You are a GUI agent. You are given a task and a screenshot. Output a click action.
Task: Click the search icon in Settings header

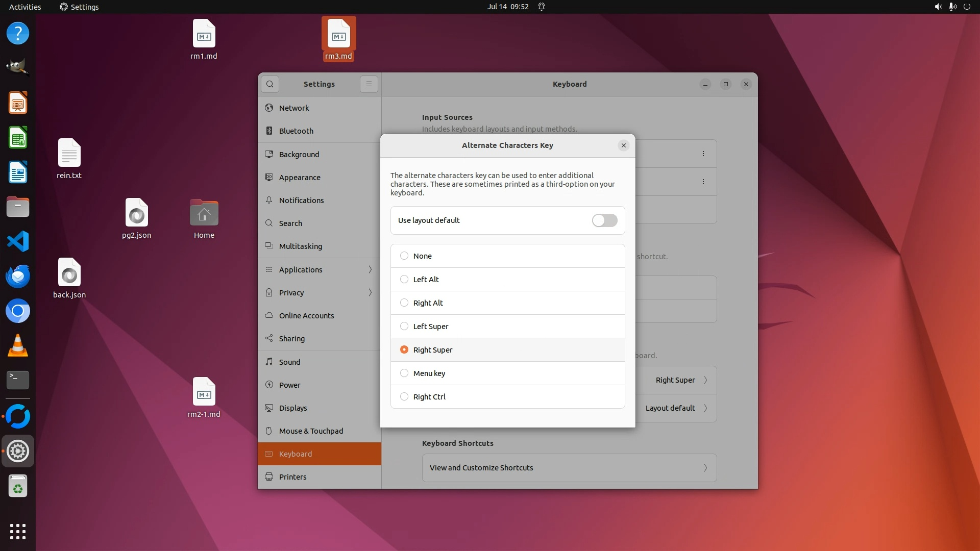270,84
